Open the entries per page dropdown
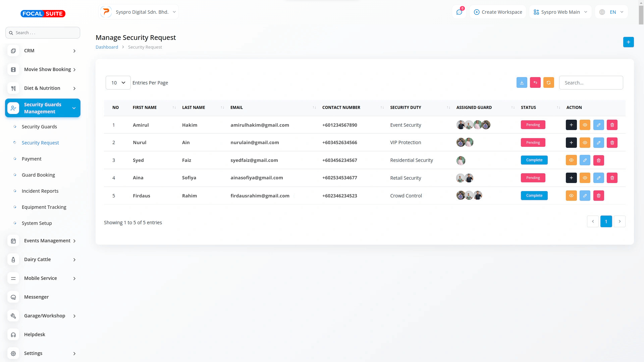 [118, 83]
